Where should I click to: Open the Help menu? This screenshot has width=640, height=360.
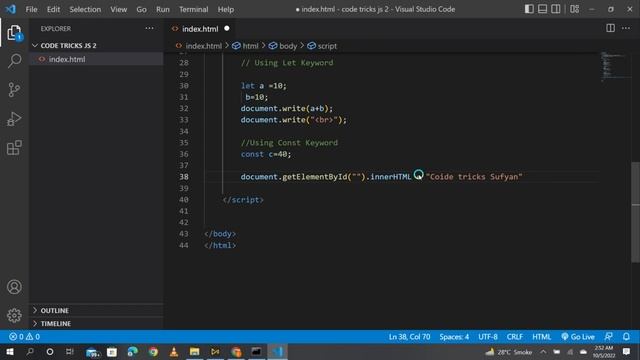[x=226, y=9]
